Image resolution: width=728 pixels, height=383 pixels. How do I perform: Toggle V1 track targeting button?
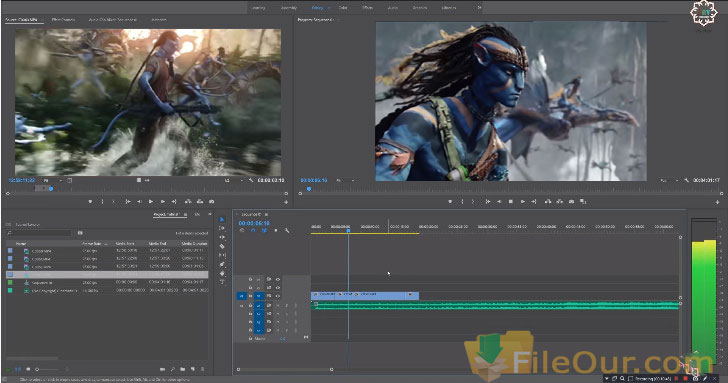point(259,296)
